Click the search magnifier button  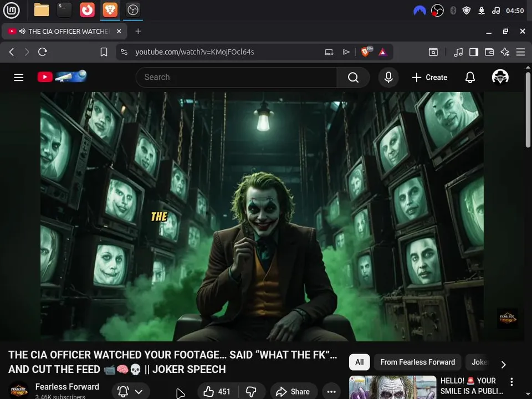353,77
